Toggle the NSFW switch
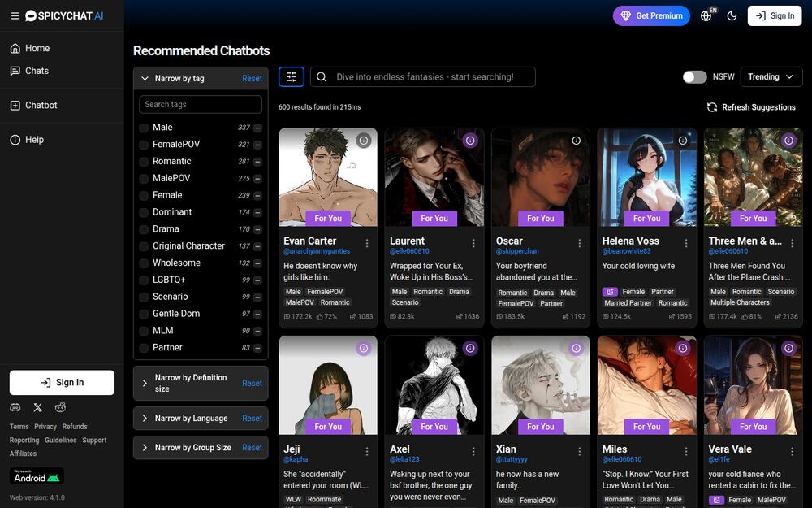 tap(694, 76)
